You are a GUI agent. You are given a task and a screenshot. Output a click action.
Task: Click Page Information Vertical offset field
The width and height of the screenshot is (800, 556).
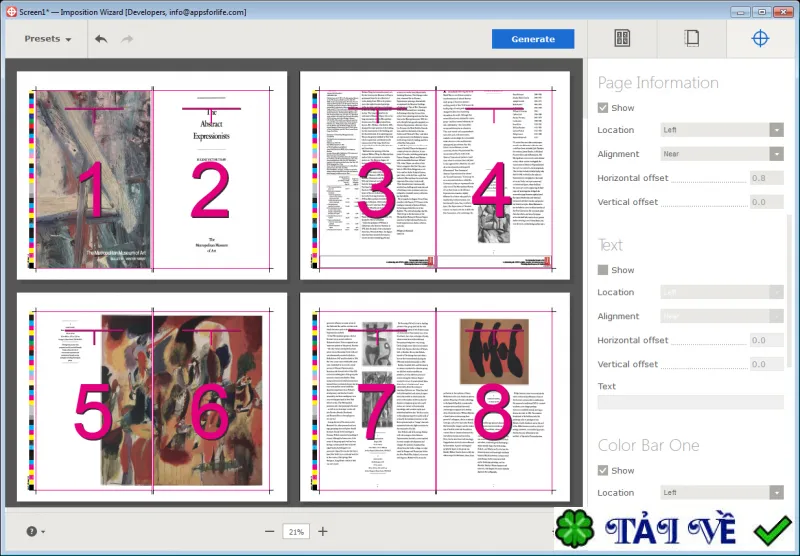[766, 202]
